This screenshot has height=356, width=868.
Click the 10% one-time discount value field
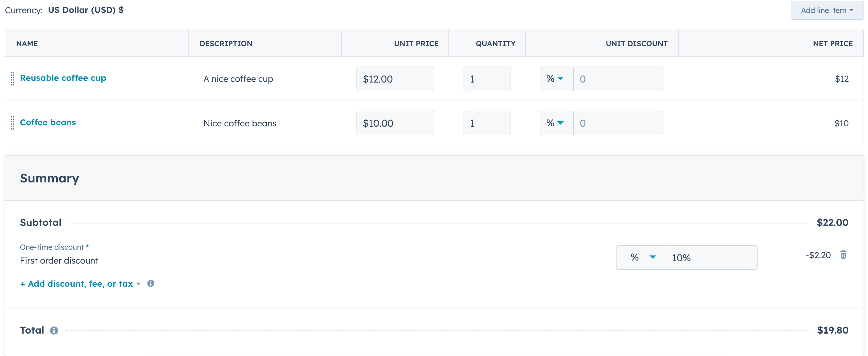tap(711, 257)
